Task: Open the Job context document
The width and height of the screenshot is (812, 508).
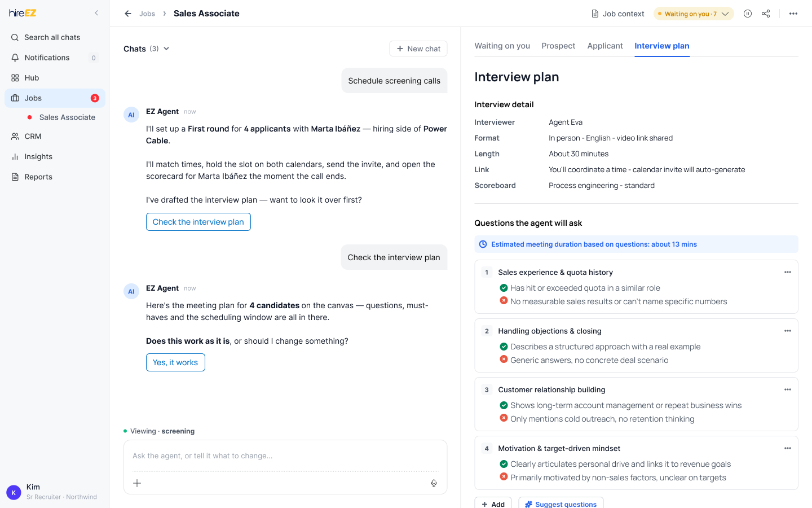Action: (x=617, y=14)
